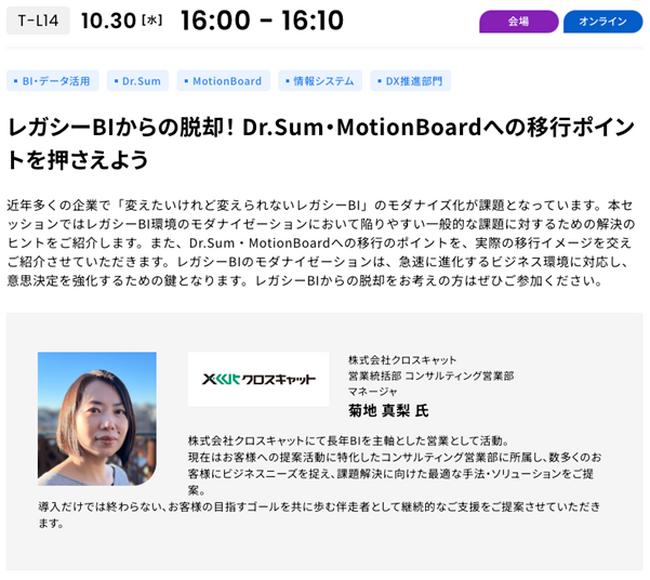
Task: Click the マネージャ job title text
Action: pos(372,391)
